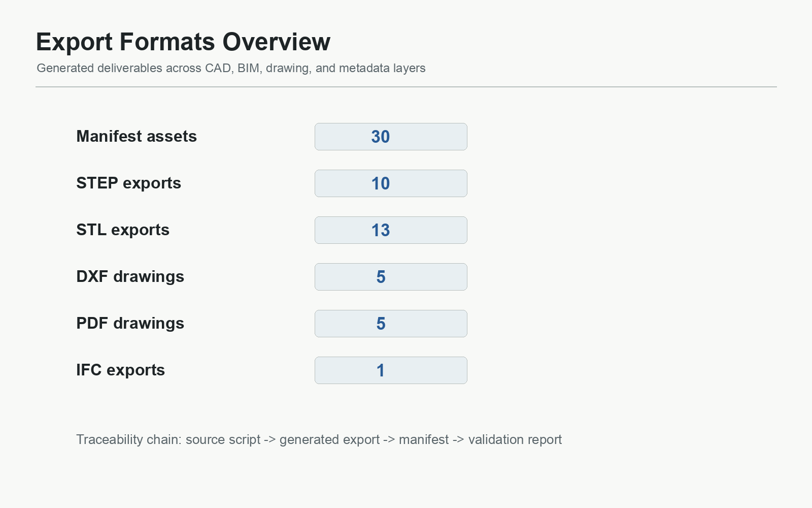The image size is (812, 508).
Task: Click the PDF drawings label
Action: (x=130, y=324)
